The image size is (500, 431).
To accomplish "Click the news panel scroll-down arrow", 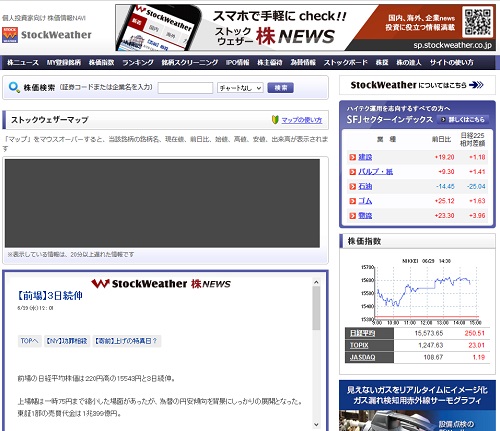I will (316, 424).
